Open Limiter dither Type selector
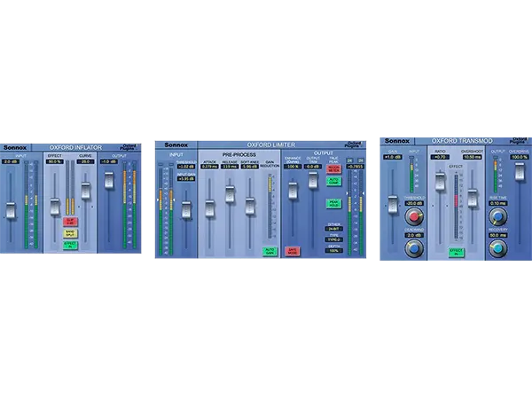Image resolution: width=532 pixels, height=399 pixels. coord(334,239)
